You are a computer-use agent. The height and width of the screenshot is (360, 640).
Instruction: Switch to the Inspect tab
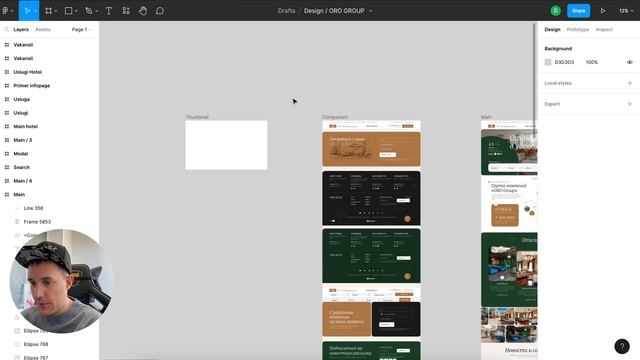pyautogui.click(x=604, y=29)
